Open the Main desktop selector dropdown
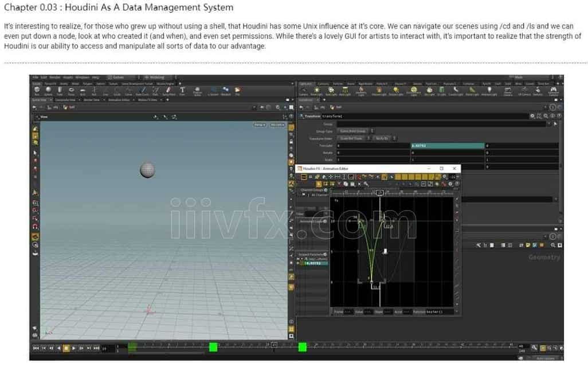The width and height of the screenshot is (588, 370). coord(531,77)
